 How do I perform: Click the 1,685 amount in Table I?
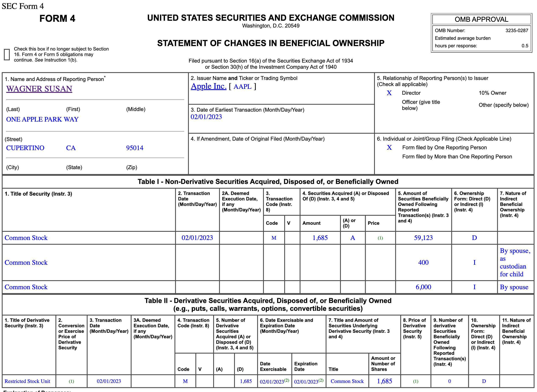[320, 238]
